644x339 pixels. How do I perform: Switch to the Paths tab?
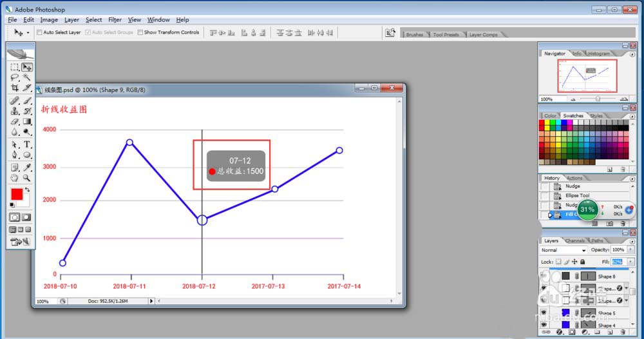pyautogui.click(x=597, y=241)
